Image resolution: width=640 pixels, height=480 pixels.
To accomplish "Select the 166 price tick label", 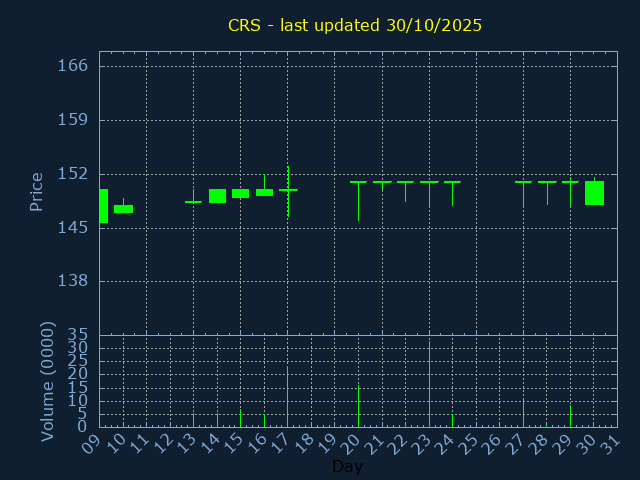I will [x=72, y=66].
